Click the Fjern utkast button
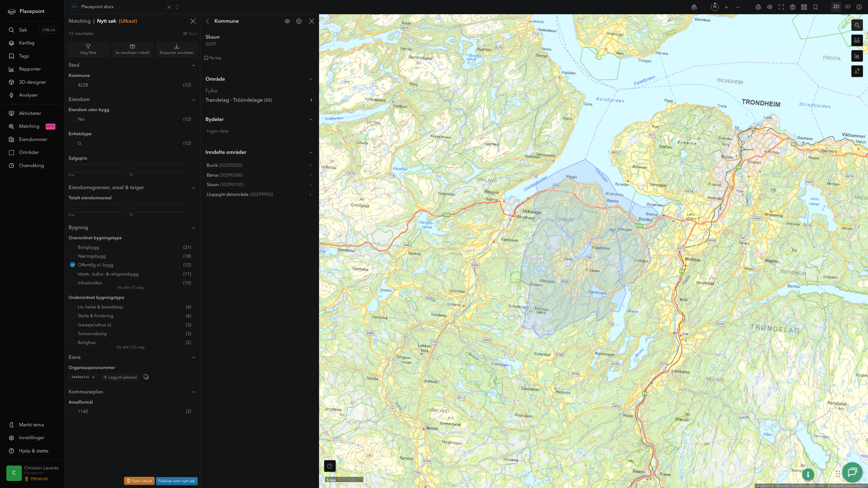 pos(139,481)
